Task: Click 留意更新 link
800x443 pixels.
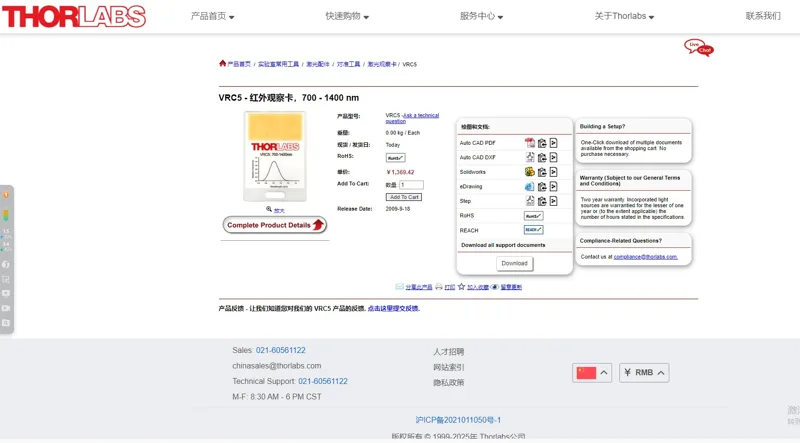Action: (511, 287)
